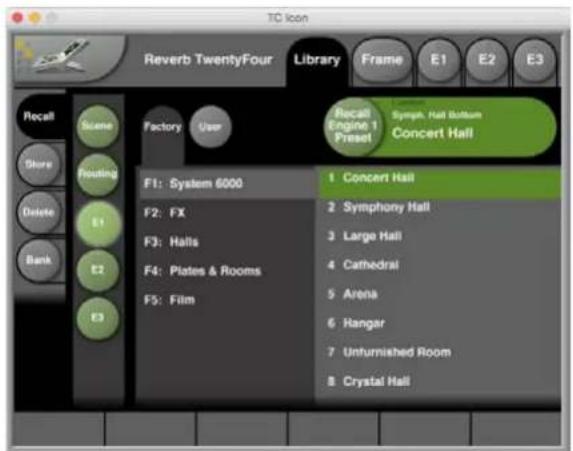Minimize the TC Icon window
The height and width of the screenshot is (451, 573).
[x=35, y=18]
